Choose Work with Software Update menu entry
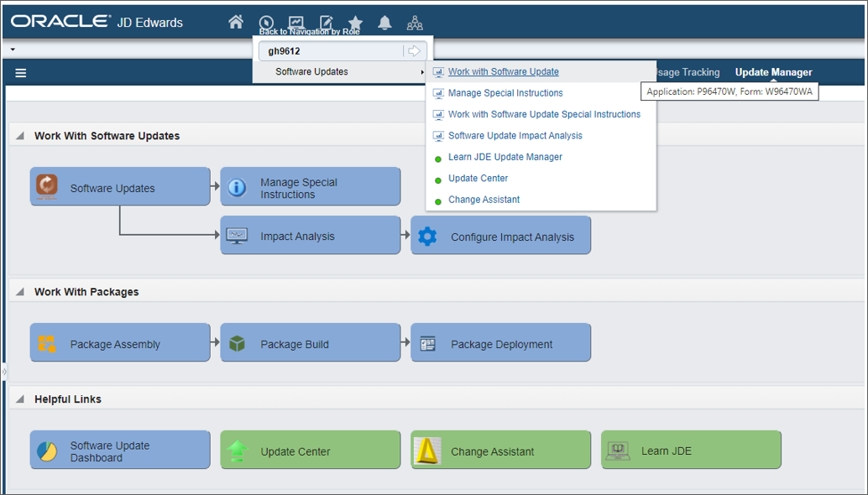Screen dimensions: 868x495 pyautogui.click(x=503, y=71)
